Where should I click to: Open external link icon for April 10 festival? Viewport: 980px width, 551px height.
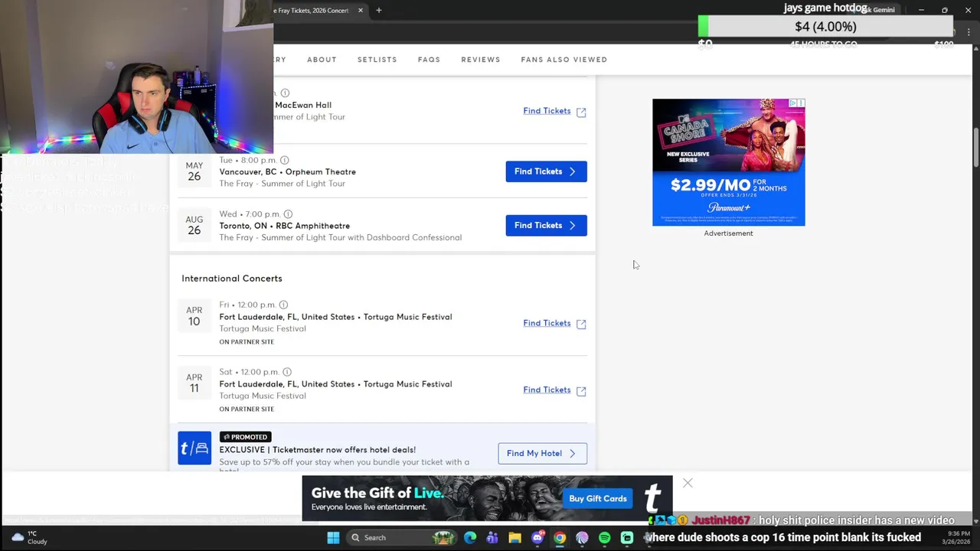(581, 324)
